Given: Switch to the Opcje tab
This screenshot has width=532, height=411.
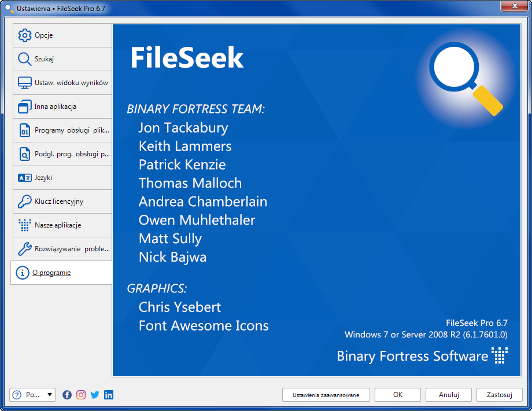Looking at the screenshot, I should (x=62, y=35).
